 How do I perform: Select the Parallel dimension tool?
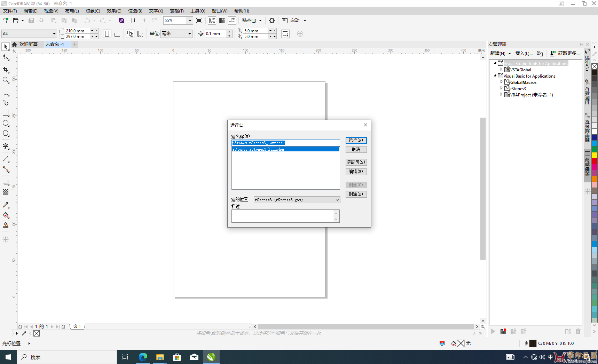point(6,159)
